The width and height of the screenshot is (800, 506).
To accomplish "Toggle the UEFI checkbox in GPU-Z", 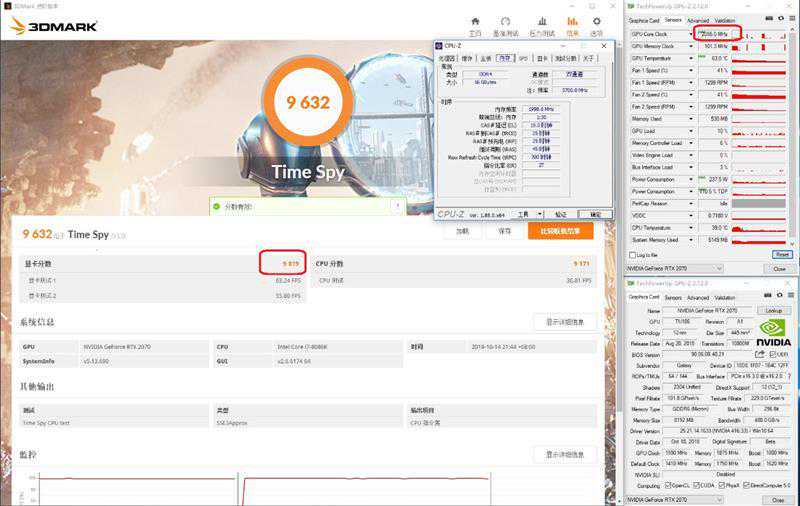I will click(774, 354).
